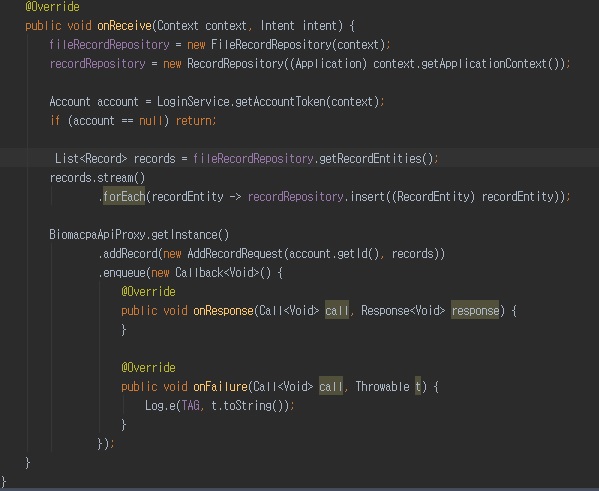The image size is (599, 491).
Task: Click the fileRecordRepository field assignment
Action: point(109,45)
